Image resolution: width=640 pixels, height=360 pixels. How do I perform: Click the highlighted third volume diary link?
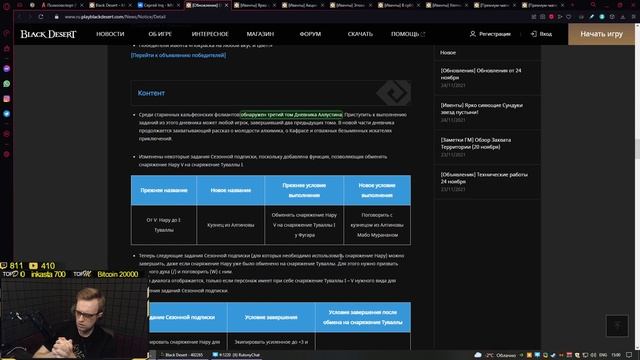click(291, 115)
